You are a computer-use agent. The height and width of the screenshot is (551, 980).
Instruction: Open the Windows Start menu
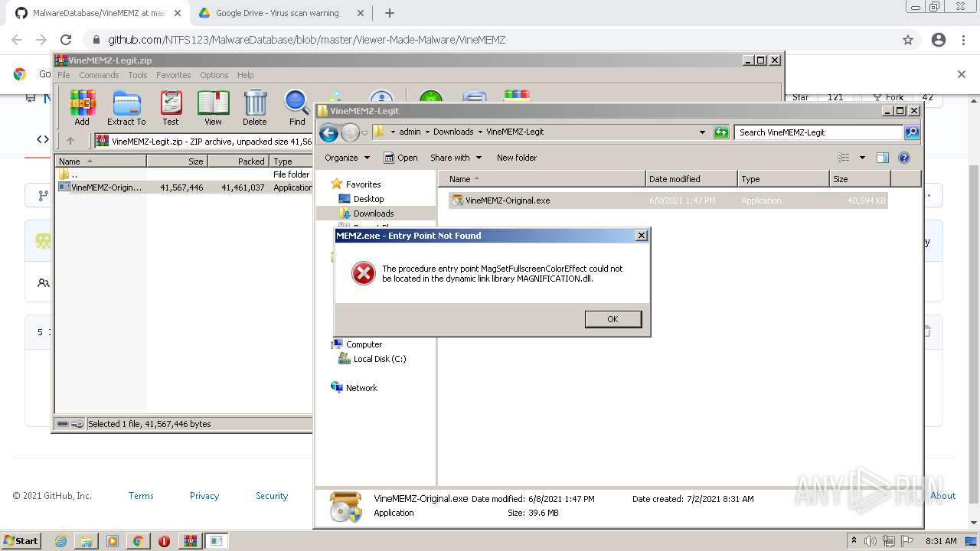click(x=21, y=540)
